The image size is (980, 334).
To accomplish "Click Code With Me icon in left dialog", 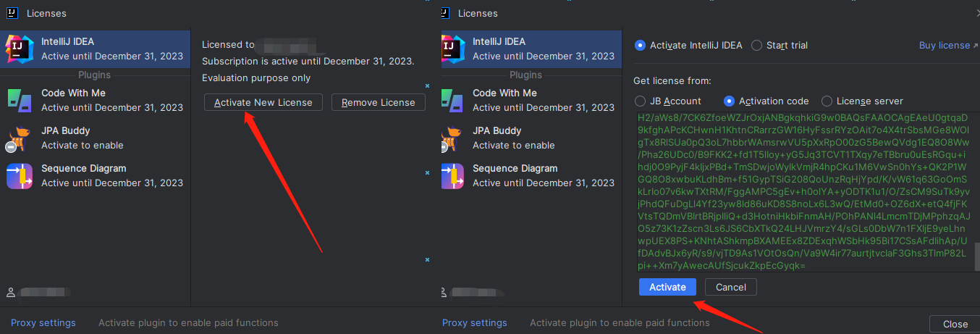I will (x=19, y=100).
